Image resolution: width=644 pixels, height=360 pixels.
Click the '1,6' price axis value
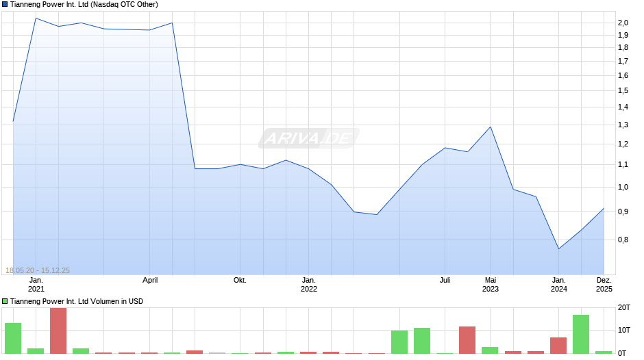[x=623, y=75]
